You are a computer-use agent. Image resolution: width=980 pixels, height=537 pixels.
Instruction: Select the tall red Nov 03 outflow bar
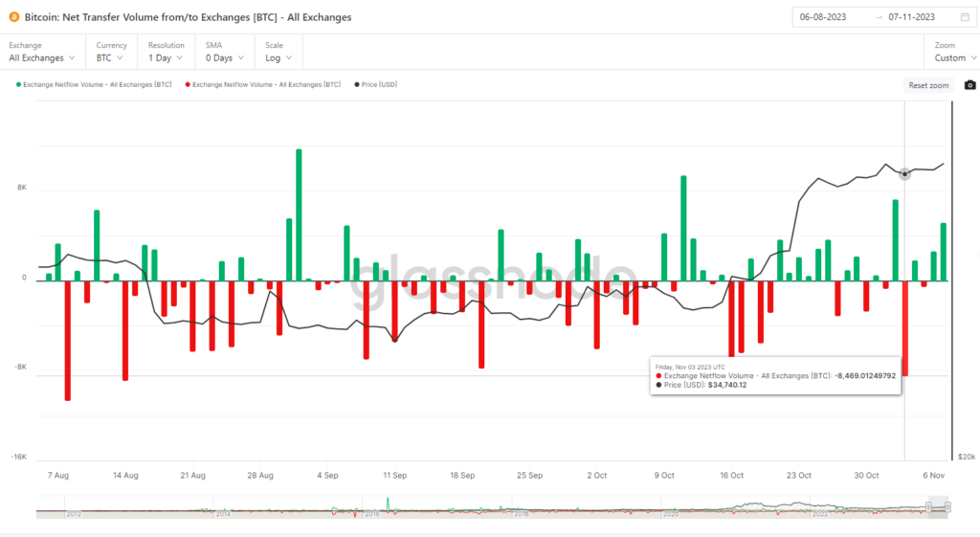(904, 328)
